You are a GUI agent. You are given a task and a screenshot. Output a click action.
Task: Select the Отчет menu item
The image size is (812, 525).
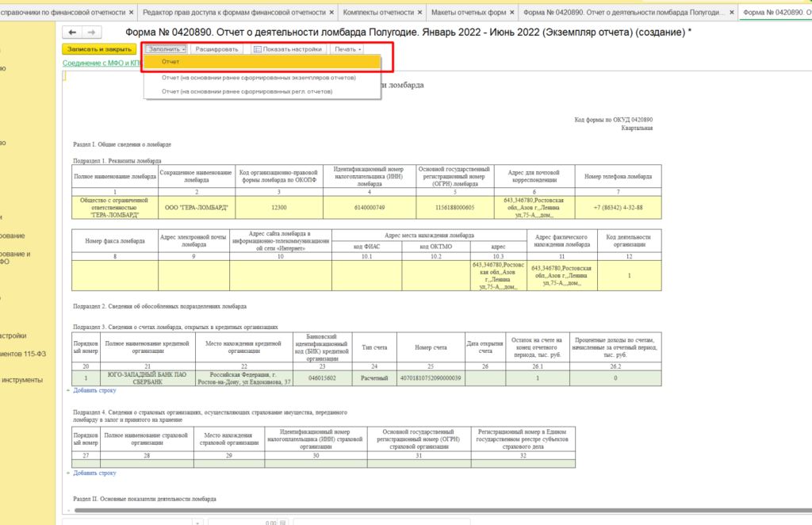[x=170, y=62]
